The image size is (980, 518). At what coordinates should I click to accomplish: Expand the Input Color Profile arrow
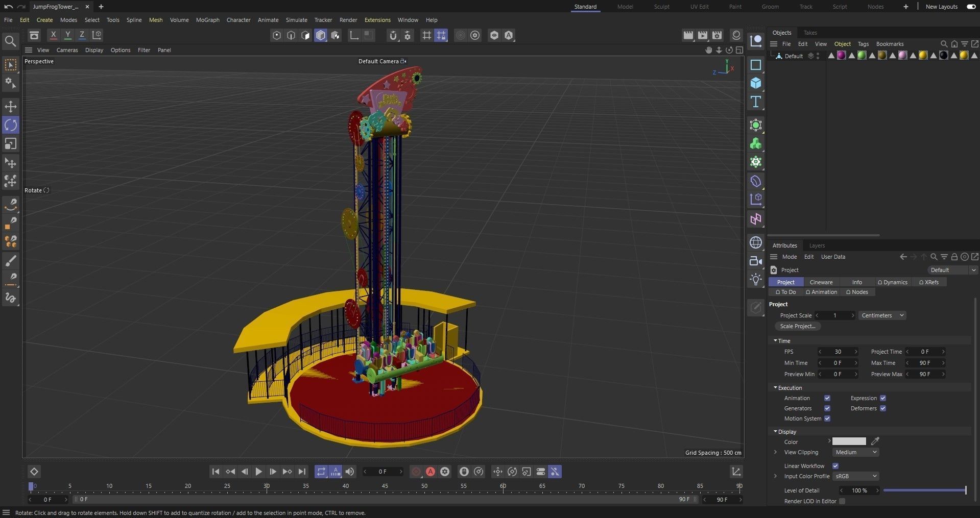pos(775,476)
